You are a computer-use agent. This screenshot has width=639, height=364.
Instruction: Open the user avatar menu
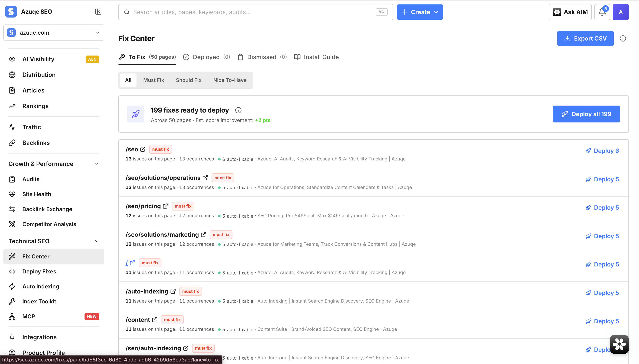[x=620, y=12]
